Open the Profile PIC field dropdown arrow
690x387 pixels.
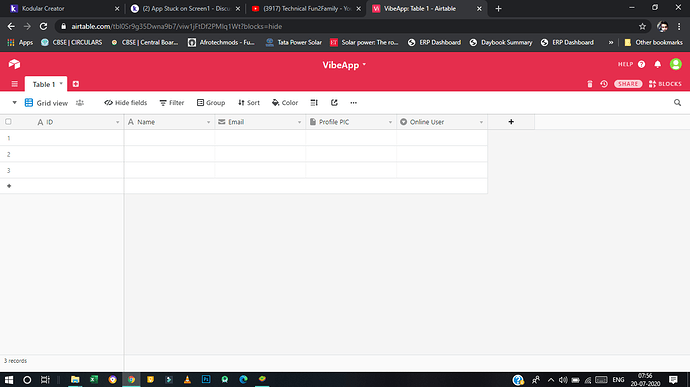coord(390,122)
